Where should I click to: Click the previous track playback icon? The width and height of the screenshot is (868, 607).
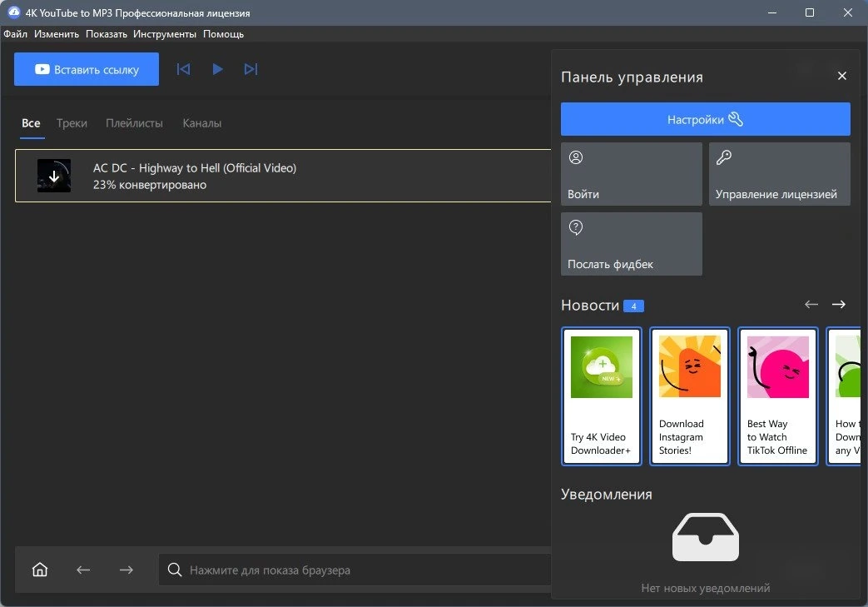pyautogui.click(x=183, y=69)
